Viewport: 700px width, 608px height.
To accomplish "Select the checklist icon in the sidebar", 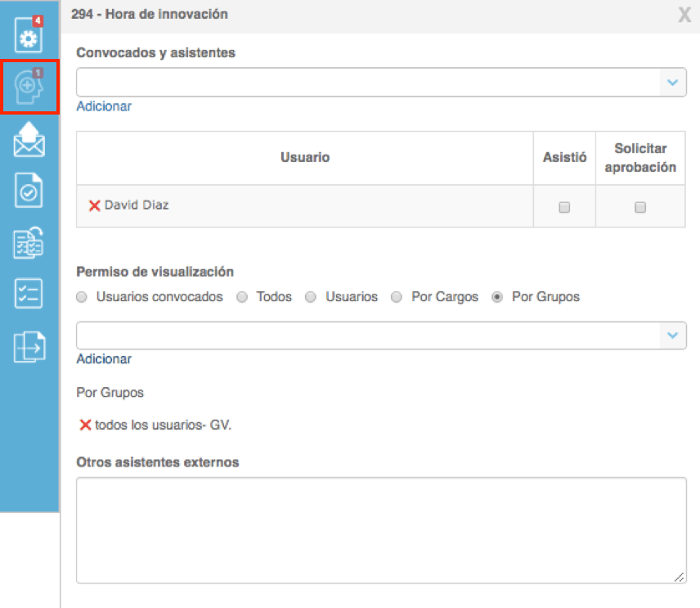I will coord(29,295).
